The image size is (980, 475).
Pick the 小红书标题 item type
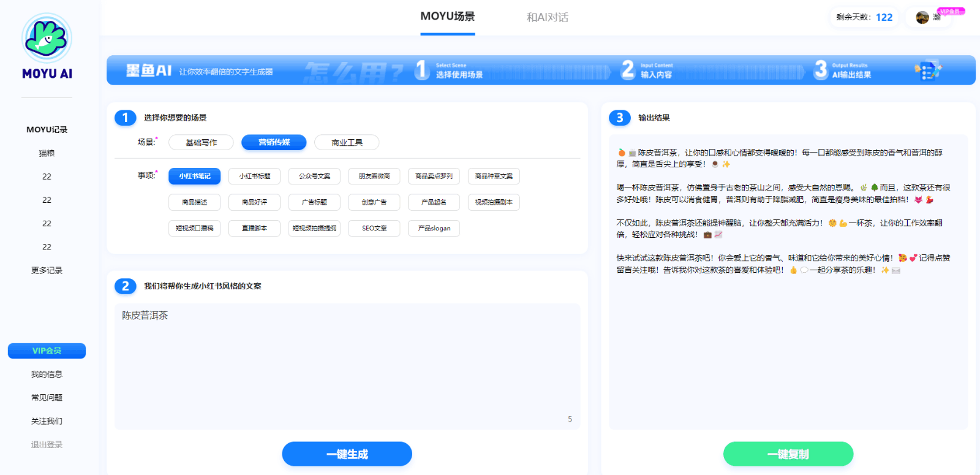click(254, 177)
